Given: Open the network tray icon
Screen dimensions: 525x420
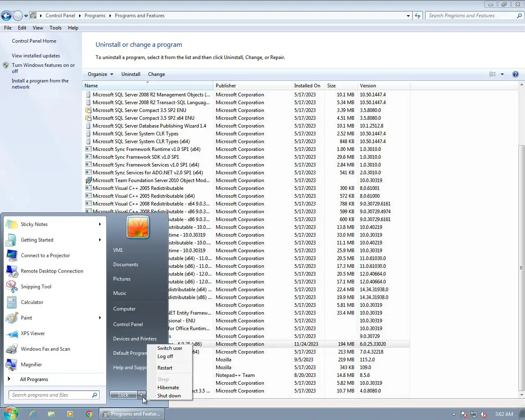Looking at the screenshot, I should [x=474, y=414].
